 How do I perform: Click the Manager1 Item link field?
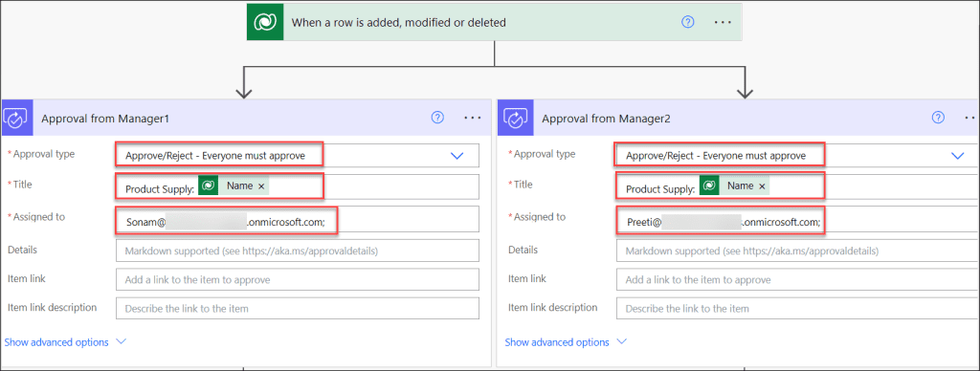click(x=298, y=279)
